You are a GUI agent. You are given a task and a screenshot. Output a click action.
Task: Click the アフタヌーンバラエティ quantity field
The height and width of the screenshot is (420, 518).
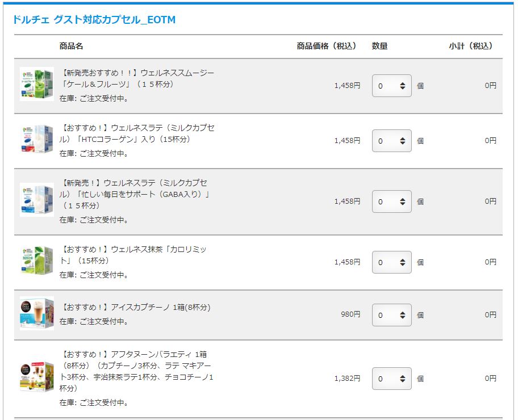[x=392, y=379]
